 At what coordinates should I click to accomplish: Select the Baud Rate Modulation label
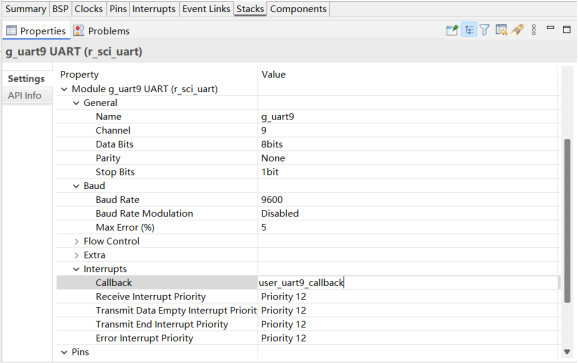144,214
